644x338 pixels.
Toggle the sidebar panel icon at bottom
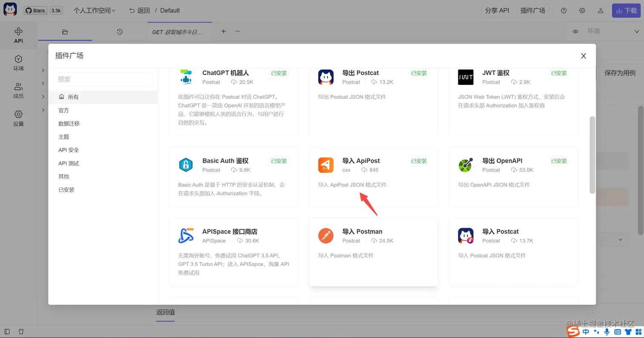click(x=7, y=331)
